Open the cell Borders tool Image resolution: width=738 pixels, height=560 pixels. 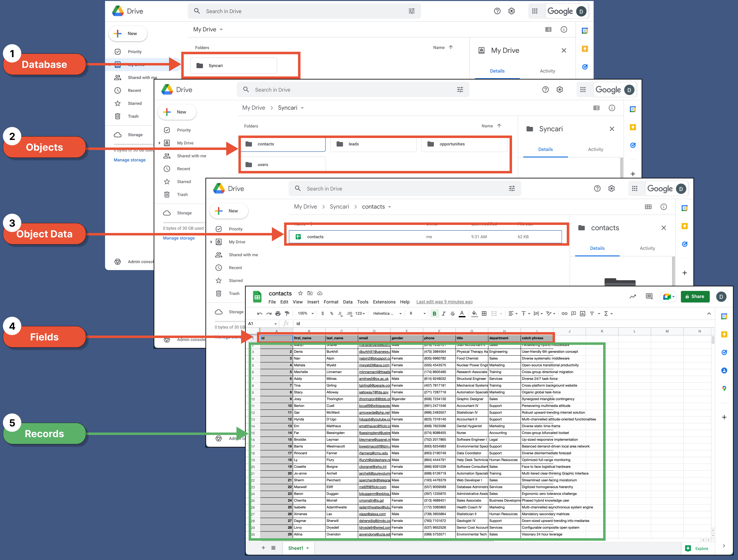tap(484, 314)
